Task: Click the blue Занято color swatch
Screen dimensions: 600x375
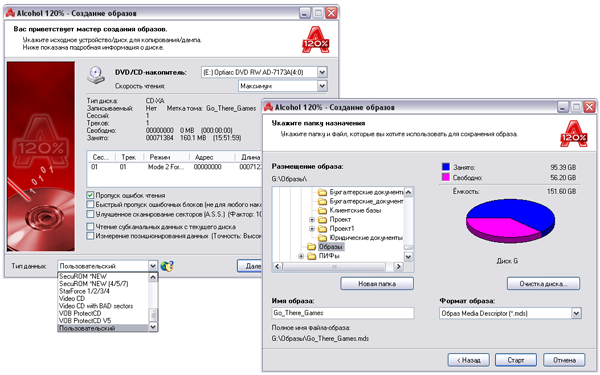Action: (446, 167)
